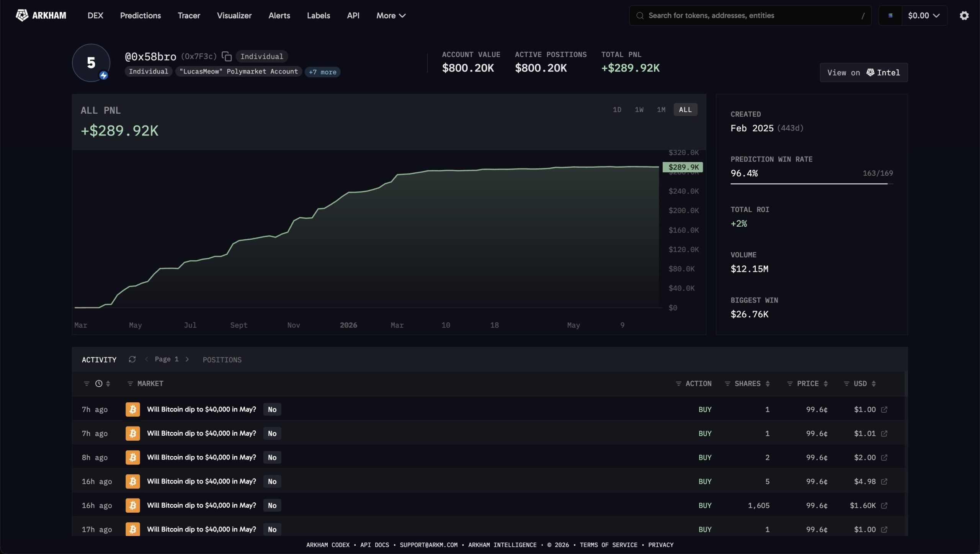Open external link for the $2.00 trade
Image resolution: width=980 pixels, height=554 pixels.
[884, 458]
